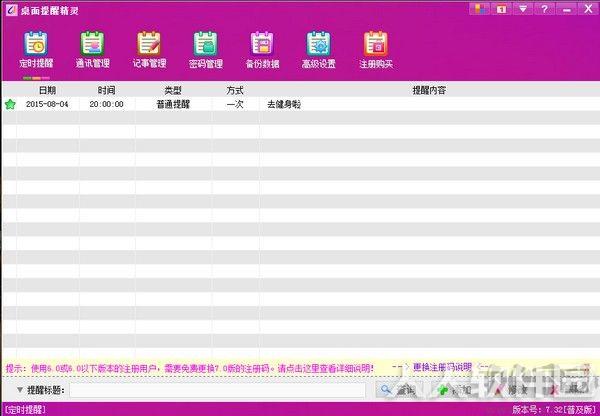Open the 密码管理 password manager

click(x=205, y=50)
